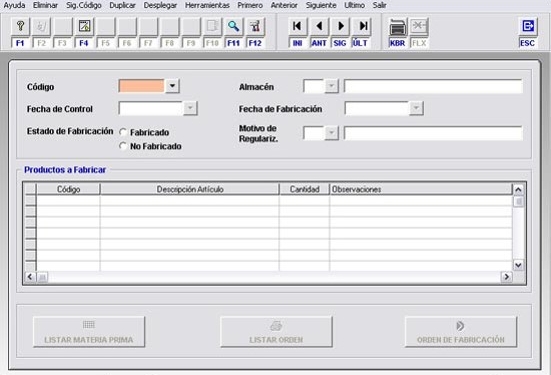Screen dimensions: 551x375
Task: Go to next record with SIG arrow
Action: pyautogui.click(x=340, y=26)
